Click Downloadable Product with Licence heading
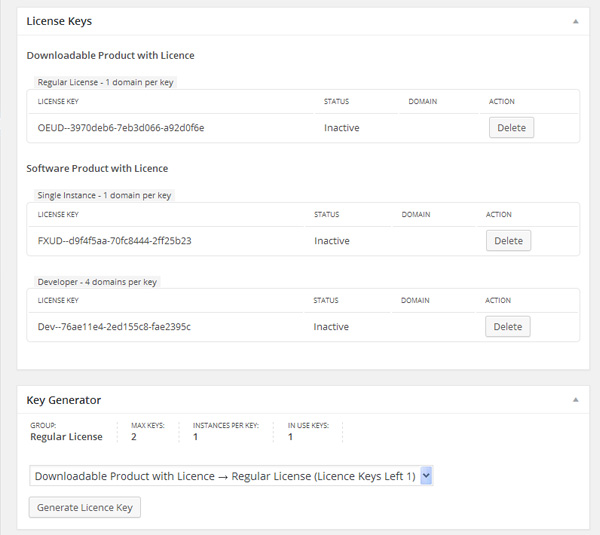600x535 pixels. [x=110, y=55]
